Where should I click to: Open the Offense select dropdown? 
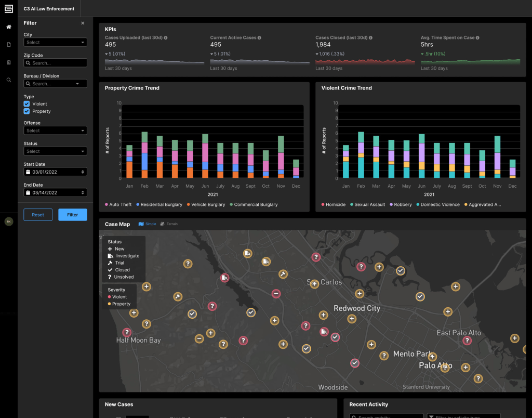55,131
